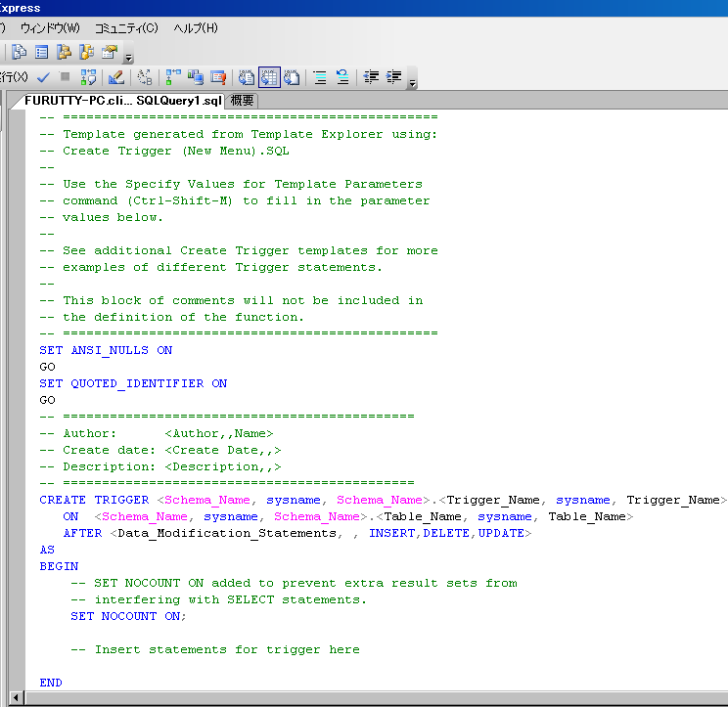Click '-- the definition of the function.' comment
This screenshot has height=707, width=728.
(172, 317)
